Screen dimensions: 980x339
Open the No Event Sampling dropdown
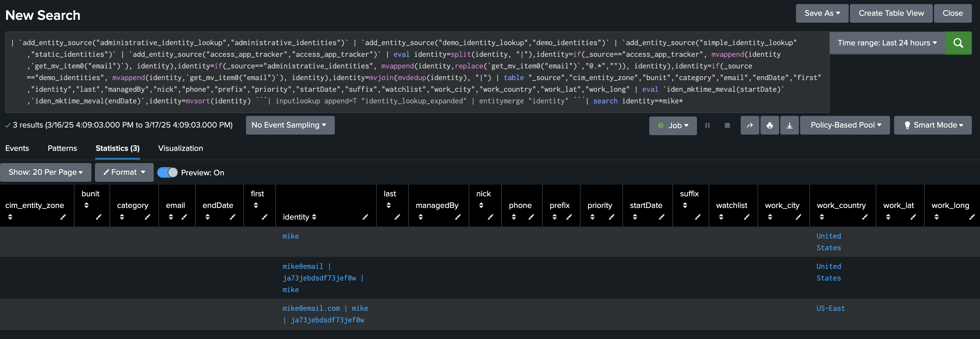[x=290, y=125]
